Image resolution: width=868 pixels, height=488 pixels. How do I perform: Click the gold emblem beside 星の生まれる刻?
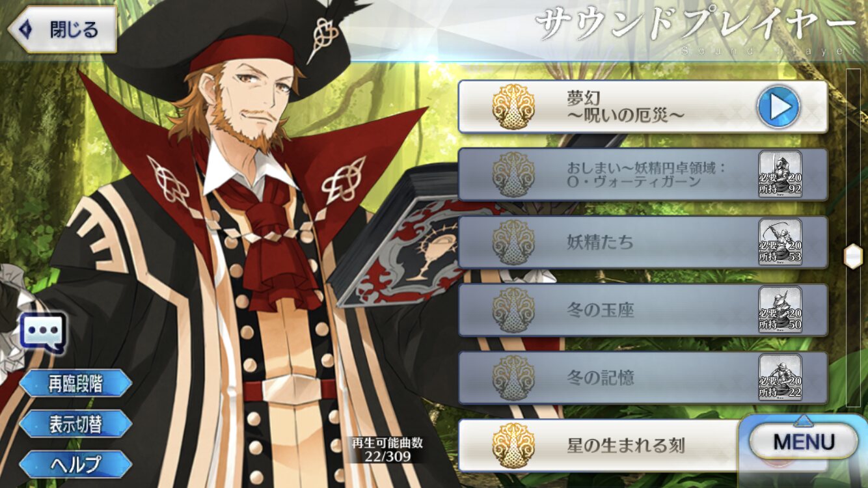click(513, 445)
